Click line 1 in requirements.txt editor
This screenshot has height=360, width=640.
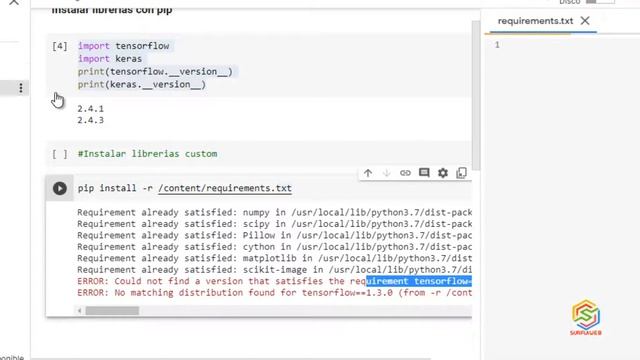(x=497, y=44)
